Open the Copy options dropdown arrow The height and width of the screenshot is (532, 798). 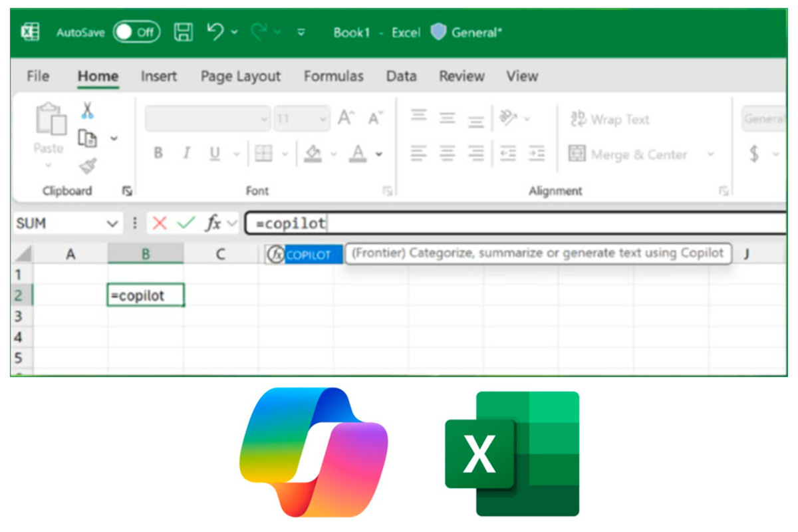coord(114,138)
